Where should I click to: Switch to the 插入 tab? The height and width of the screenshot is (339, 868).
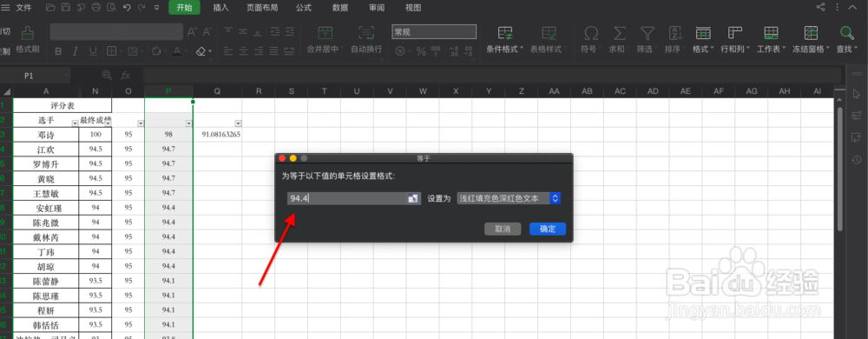[220, 8]
